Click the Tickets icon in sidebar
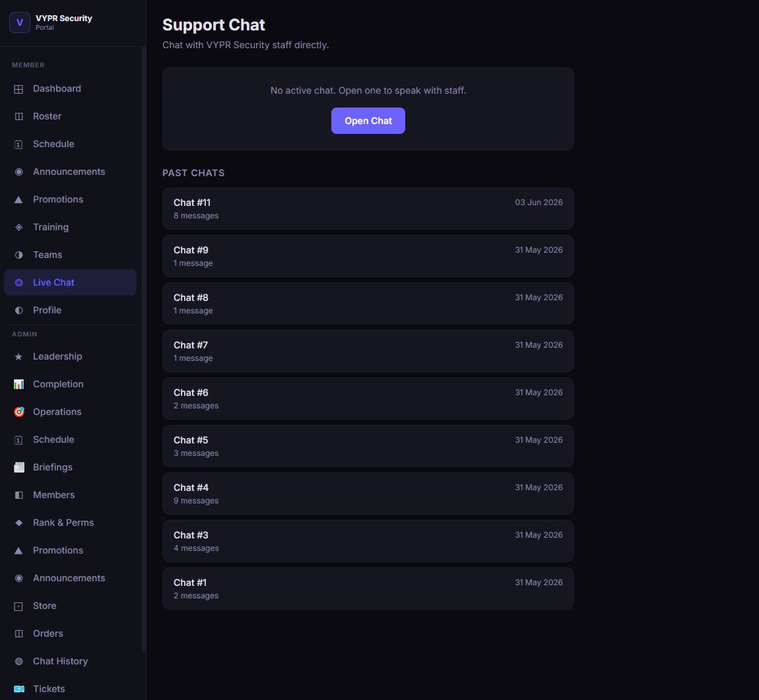The image size is (759, 700). point(19,689)
